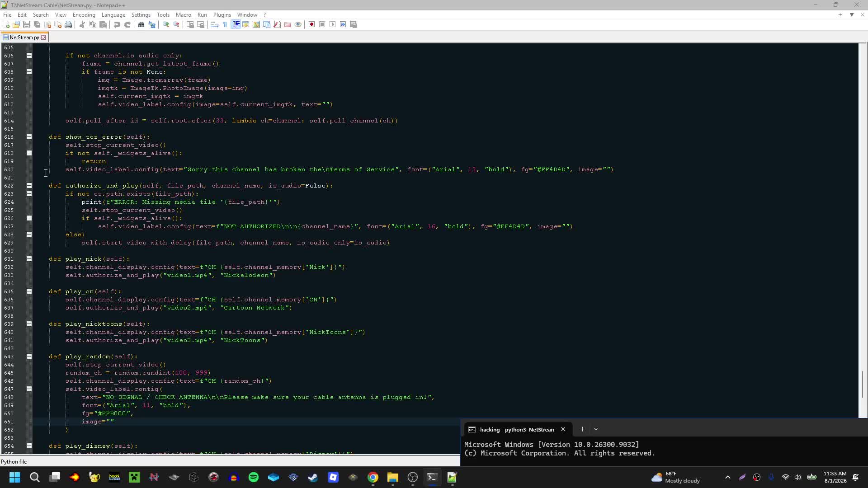Save current recorded macro icon
Screen dimensions: 868x488
pyautogui.click(x=354, y=24)
